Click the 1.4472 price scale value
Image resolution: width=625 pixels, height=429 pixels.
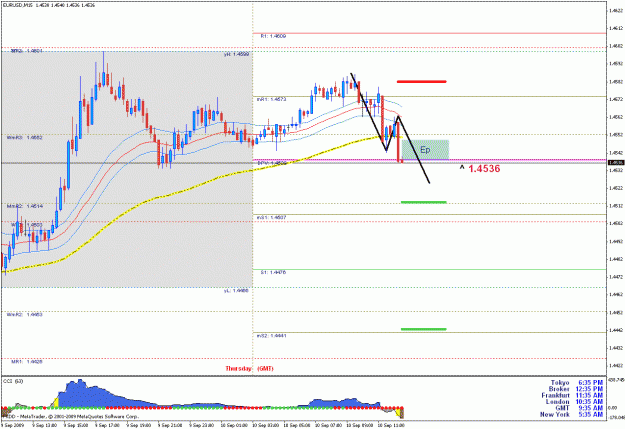coord(616,276)
